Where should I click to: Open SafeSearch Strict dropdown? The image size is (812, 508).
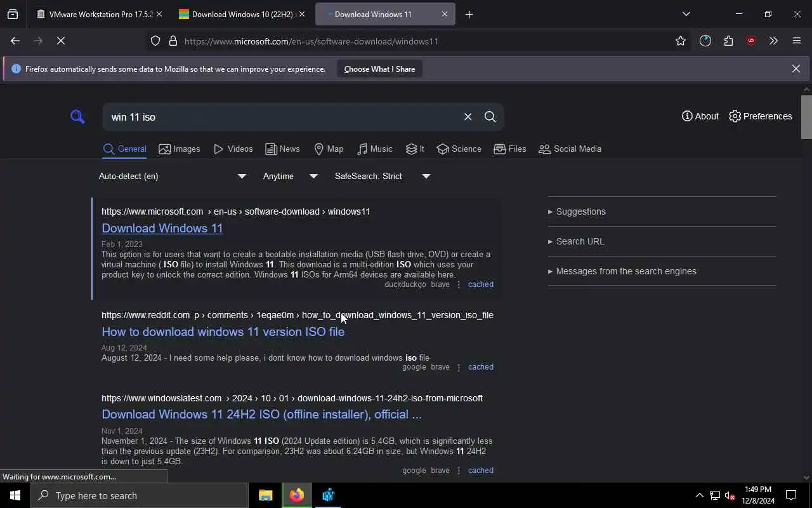click(x=383, y=176)
